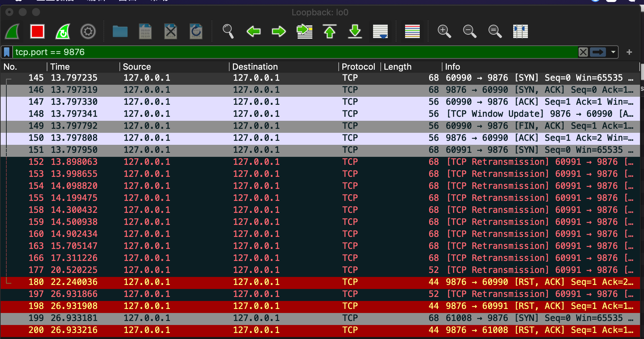Go back in packet history, green left arrow
The width and height of the screenshot is (644, 339).
(x=254, y=32)
